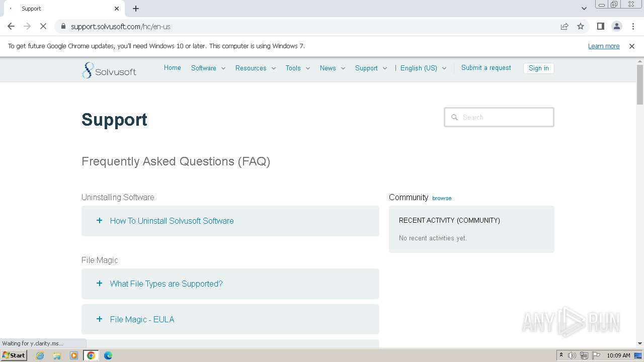Image resolution: width=644 pixels, height=362 pixels.
Task: Click the Show desktop button on taskbar
Action: pos(638,355)
